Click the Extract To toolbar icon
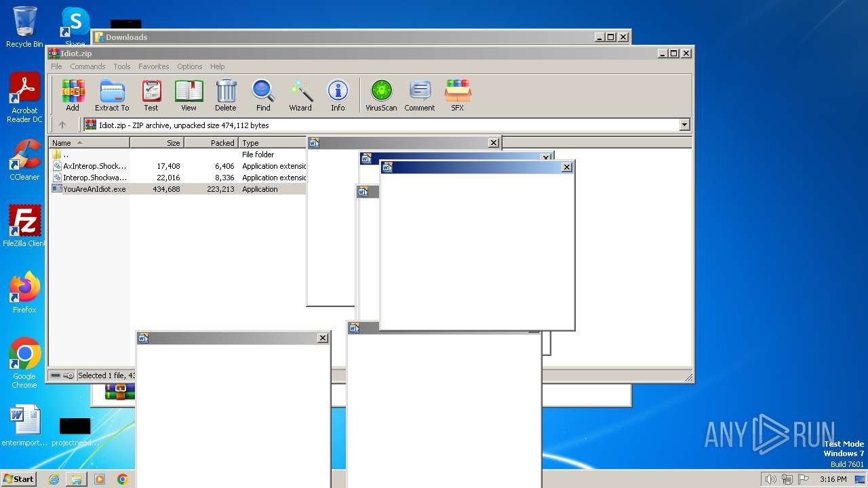Screen dimensions: 868x488 112,95
